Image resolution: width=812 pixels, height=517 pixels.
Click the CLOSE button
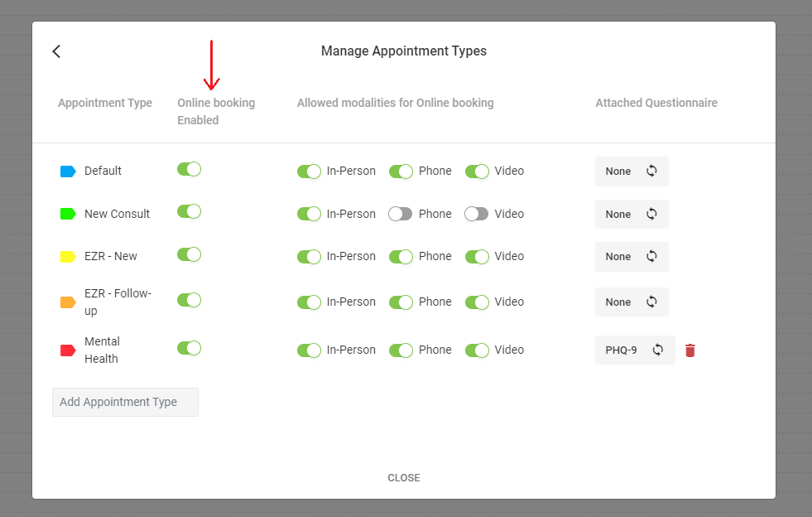404,477
